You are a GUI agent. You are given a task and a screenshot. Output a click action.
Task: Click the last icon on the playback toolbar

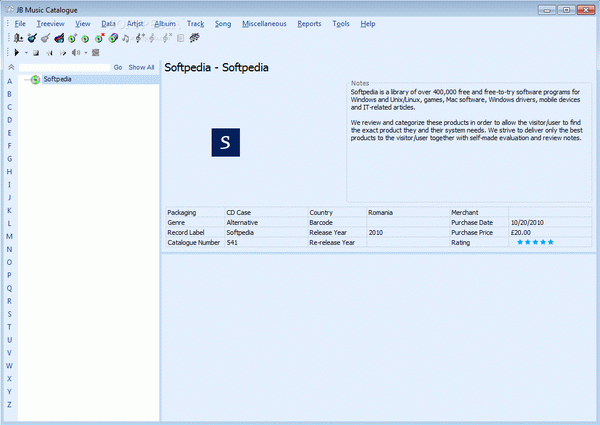(96, 52)
